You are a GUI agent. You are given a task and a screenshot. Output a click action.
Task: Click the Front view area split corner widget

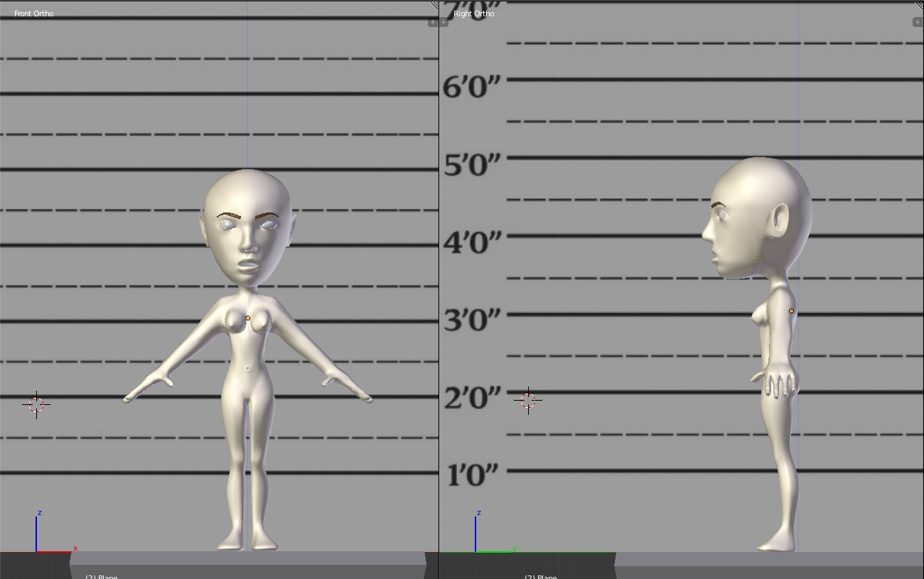(x=434, y=4)
